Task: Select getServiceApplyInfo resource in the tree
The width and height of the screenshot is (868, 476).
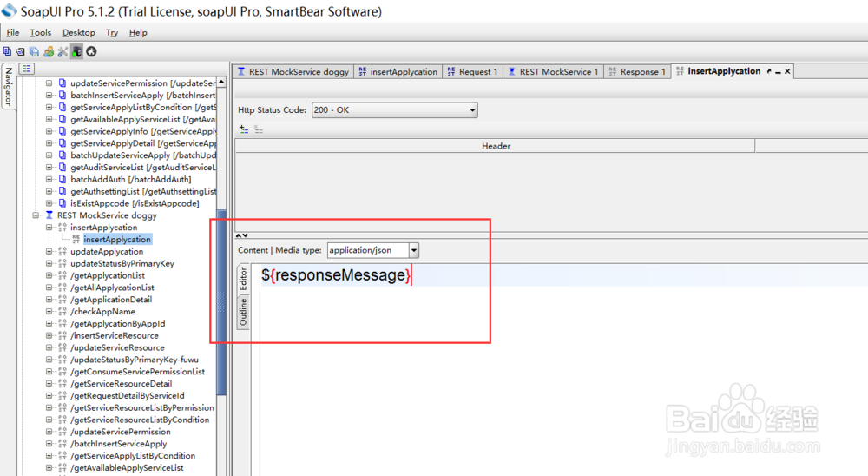Action: pos(143,131)
